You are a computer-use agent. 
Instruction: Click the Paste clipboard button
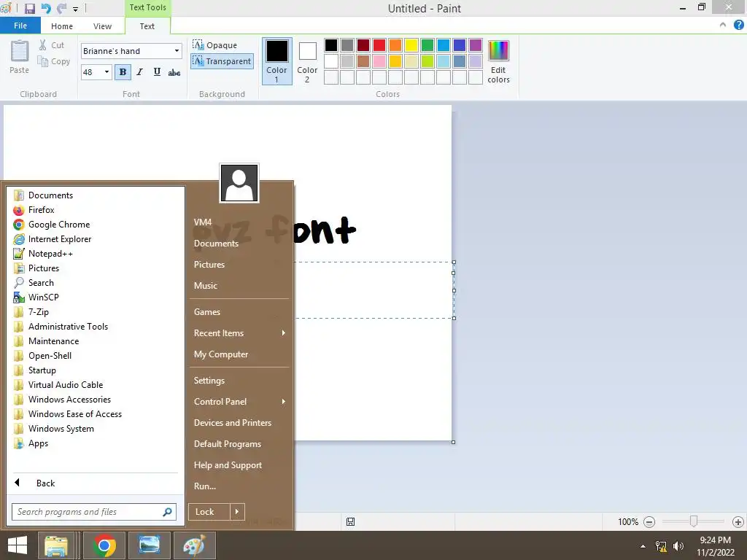[x=20, y=57]
